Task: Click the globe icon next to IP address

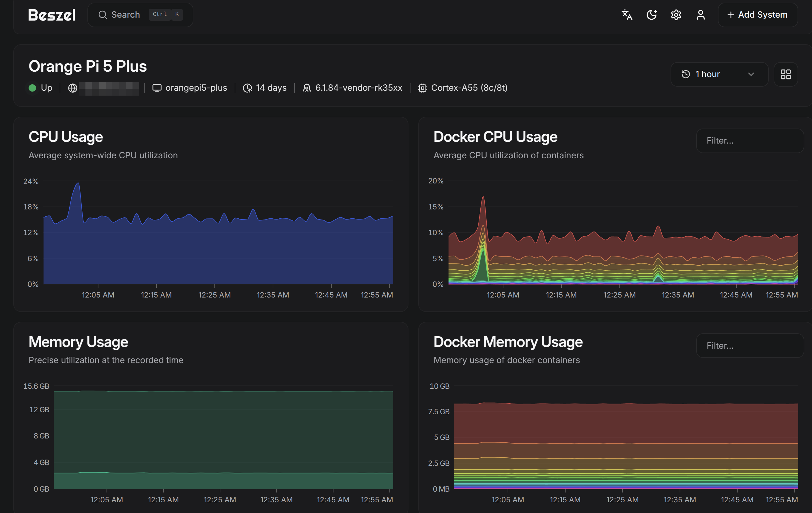Action: [x=72, y=88]
